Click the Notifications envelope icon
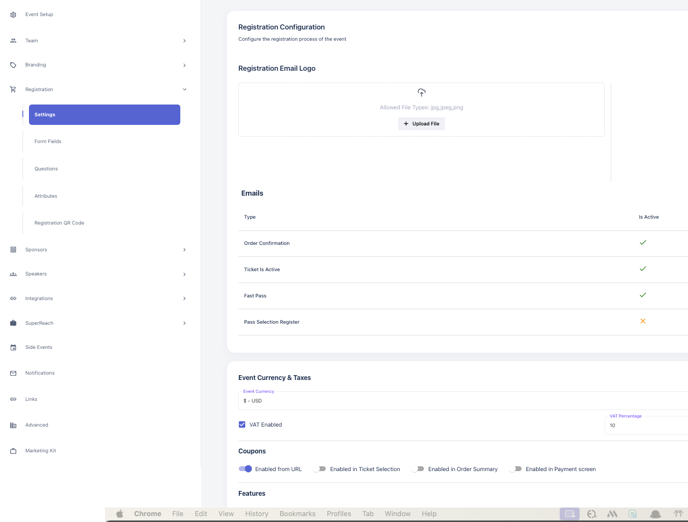The height and width of the screenshot is (522, 688). tap(13, 373)
